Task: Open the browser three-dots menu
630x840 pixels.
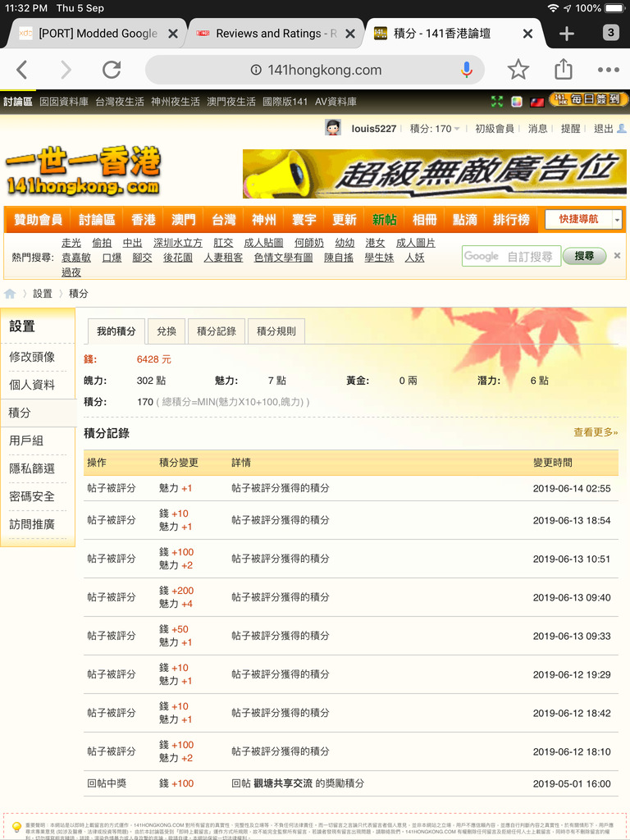Action: pos(609,70)
